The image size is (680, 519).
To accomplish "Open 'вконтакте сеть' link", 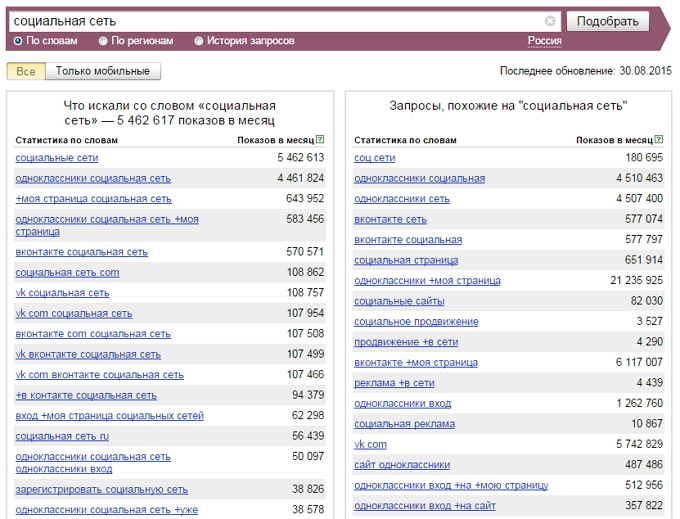I will click(390, 219).
